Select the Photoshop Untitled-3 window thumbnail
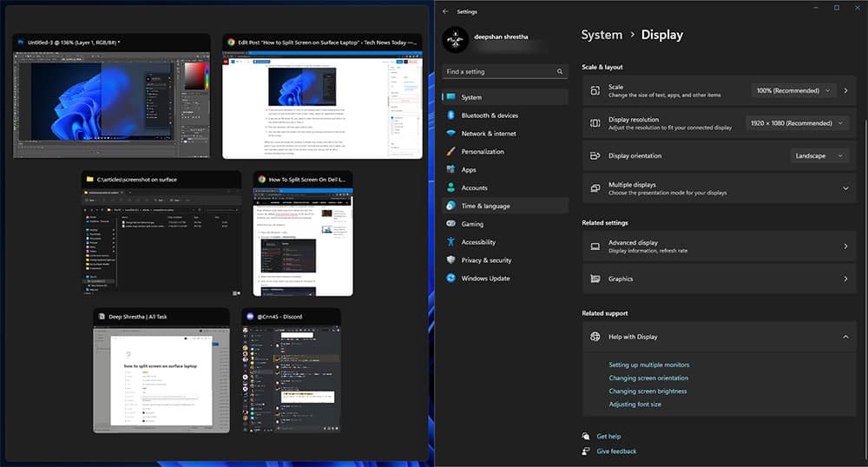The height and width of the screenshot is (467, 868). 111,96
